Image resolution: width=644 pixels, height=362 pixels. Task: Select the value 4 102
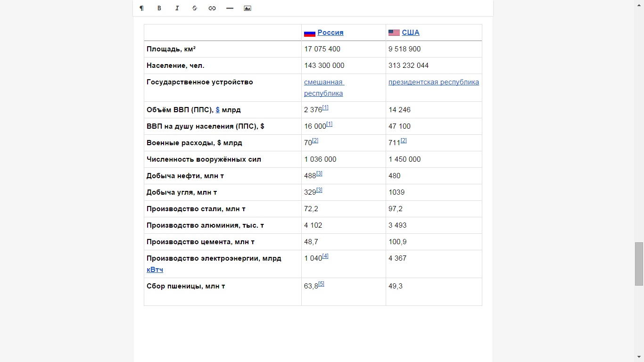tap(313, 225)
